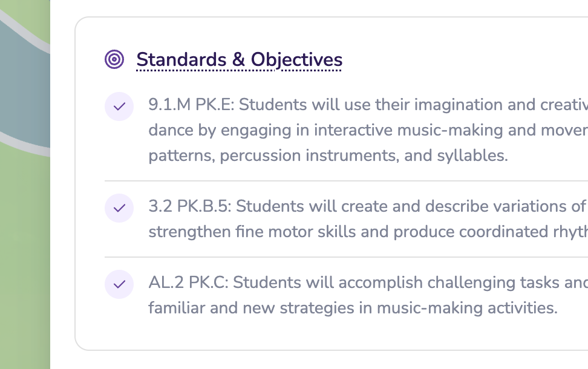This screenshot has height=369, width=588.
Task: Select the checkmark icon next to standard 9.1.M PK.E
Action: tap(119, 106)
